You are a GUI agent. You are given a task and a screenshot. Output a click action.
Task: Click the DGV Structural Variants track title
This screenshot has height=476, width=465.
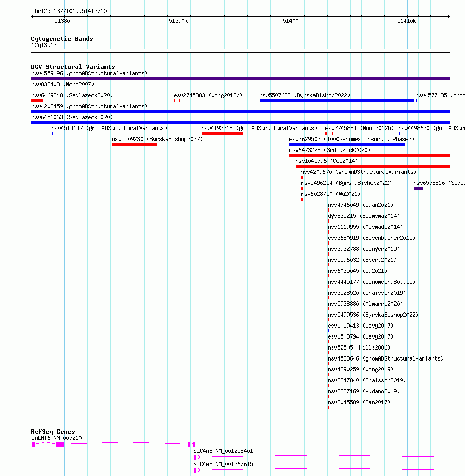tap(73, 67)
